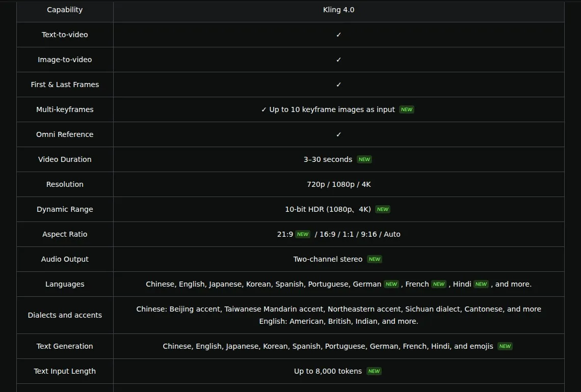Click the Text Generation row label
This screenshot has height=392, width=581.
(65, 347)
